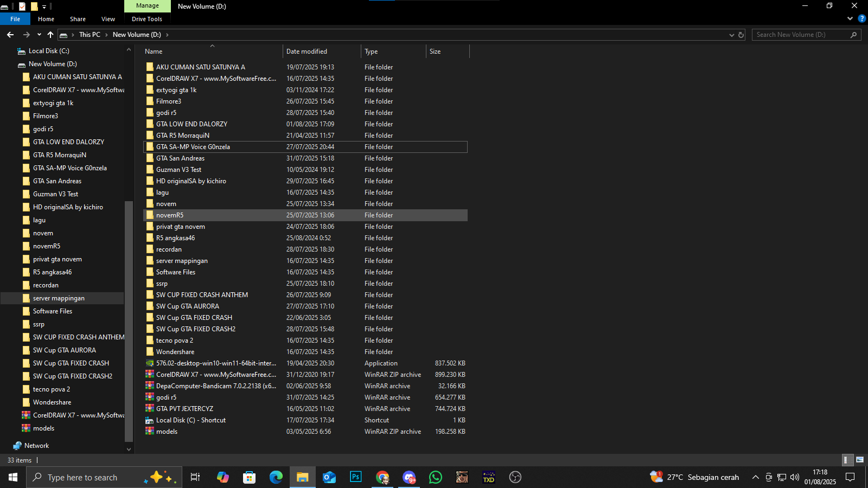Select SW Cup GTA AURORA in file list
Image resolution: width=868 pixels, height=488 pixels.
(188, 306)
